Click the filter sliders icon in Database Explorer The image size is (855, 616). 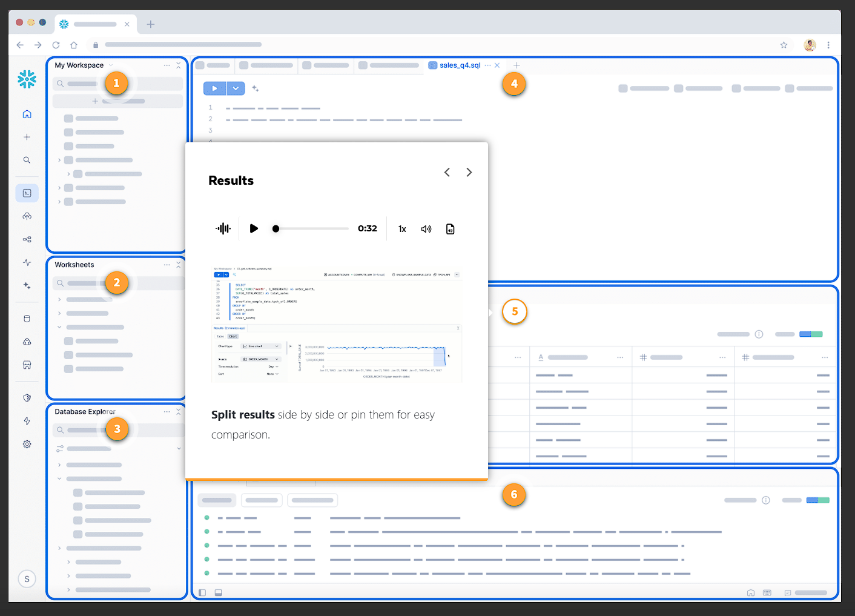pyautogui.click(x=60, y=449)
